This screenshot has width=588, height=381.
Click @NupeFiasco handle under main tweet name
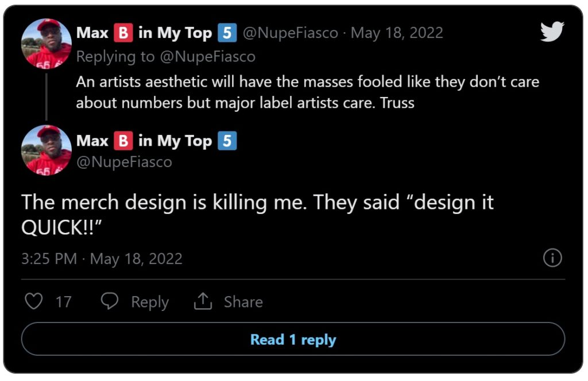[x=124, y=162]
